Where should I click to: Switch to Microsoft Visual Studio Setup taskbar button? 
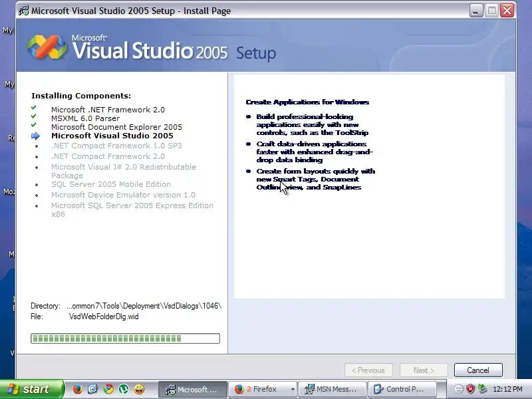(x=193, y=389)
